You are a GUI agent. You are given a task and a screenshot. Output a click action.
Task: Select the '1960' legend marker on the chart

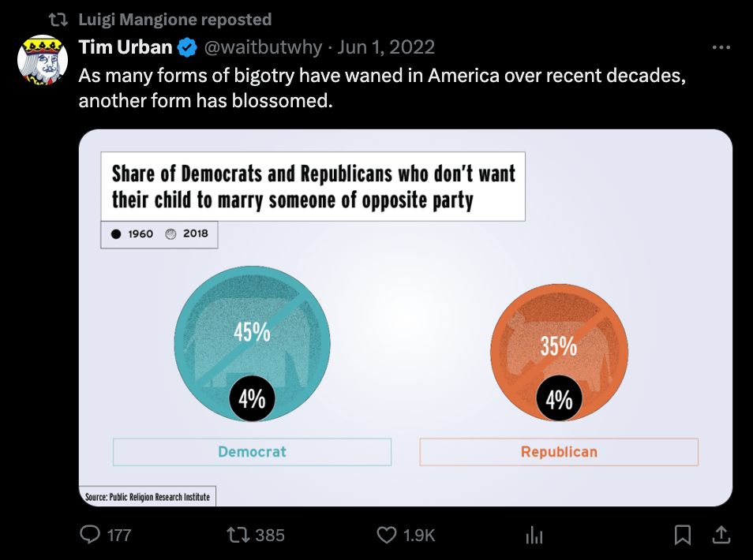click(116, 234)
